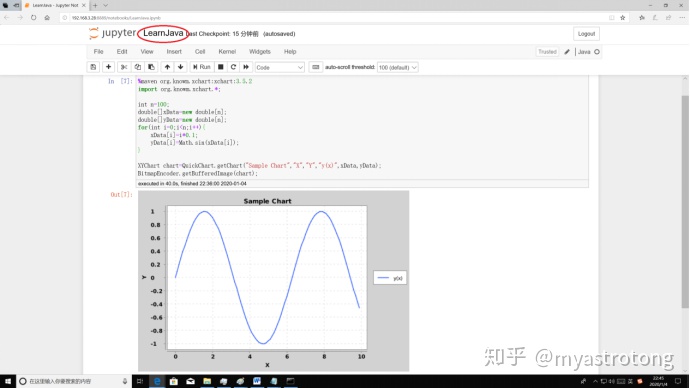
Task: Open File Explorer from the taskbar
Action: (207, 381)
